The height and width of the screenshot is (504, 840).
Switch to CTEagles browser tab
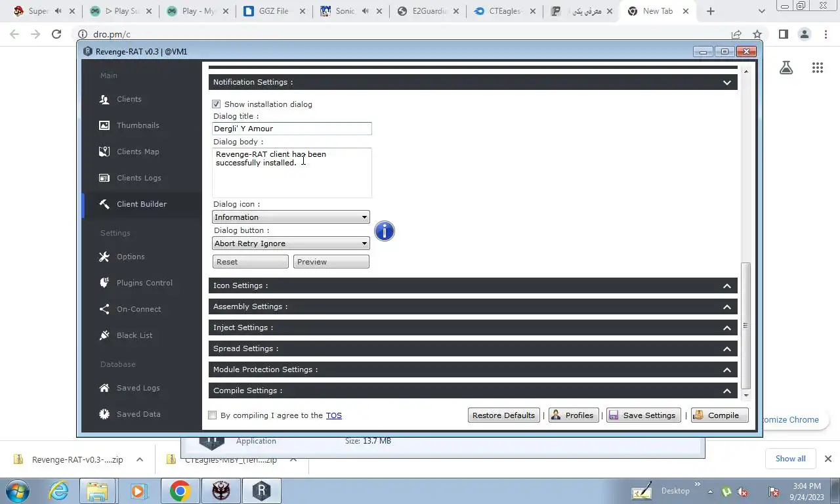click(505, 11)
